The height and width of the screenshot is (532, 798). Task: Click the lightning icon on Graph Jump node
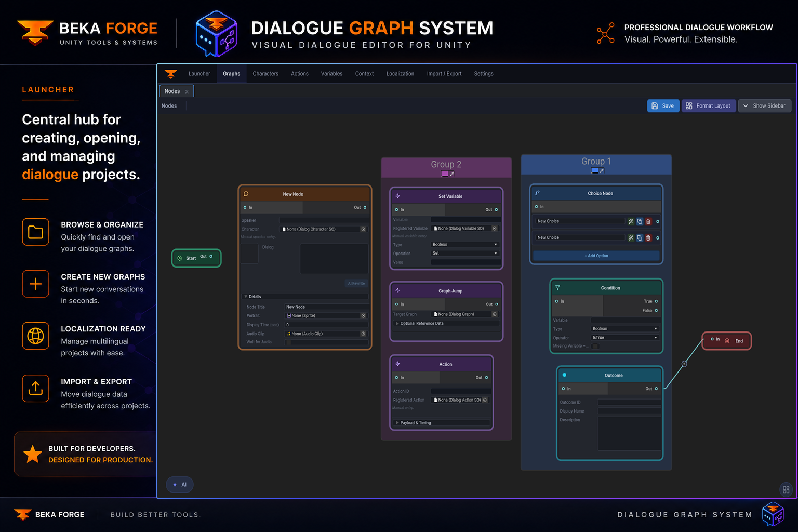pos(397,290)
